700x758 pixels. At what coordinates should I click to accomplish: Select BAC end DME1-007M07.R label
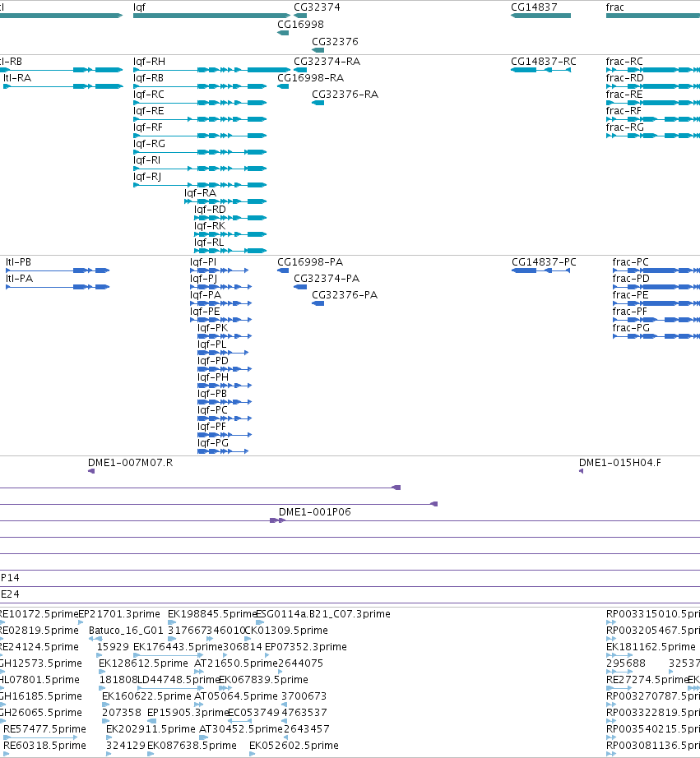[x=130, y=463]
